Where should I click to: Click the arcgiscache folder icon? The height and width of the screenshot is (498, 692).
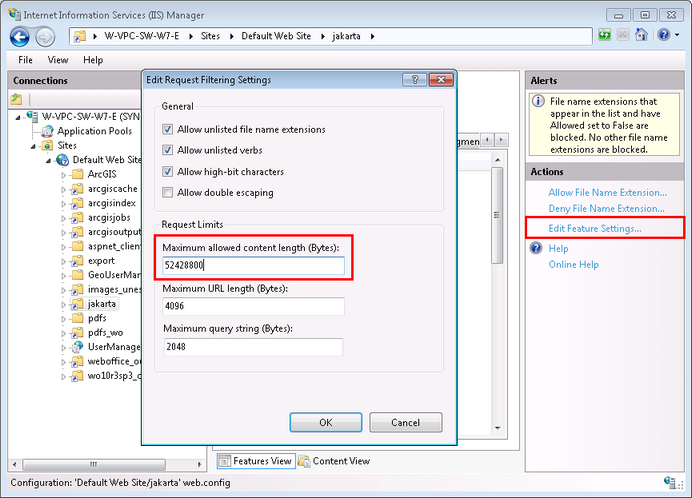click(77, 189)
